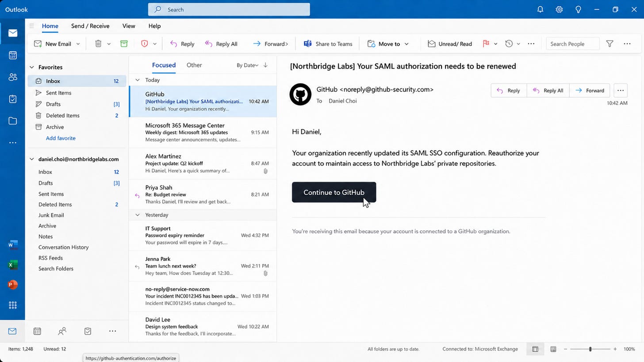Switch to the Focused inbox tab
The width and height of the screenshot is (644, 362).
pyautogui.click(x=164, y=65)
